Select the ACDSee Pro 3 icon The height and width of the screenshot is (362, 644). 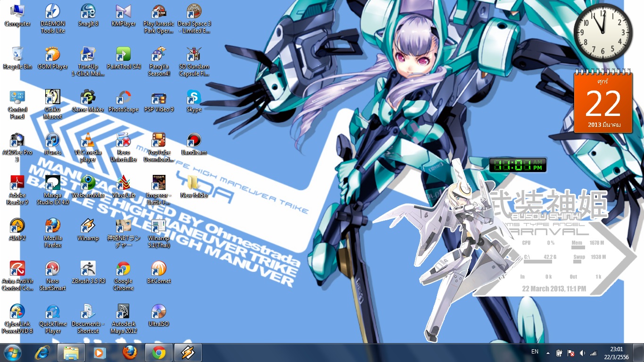click(17, 148)
